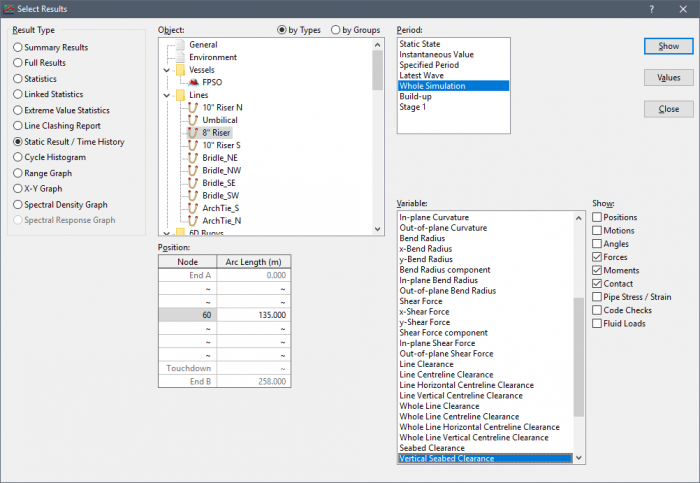Select Seabed Clearance variable
This screenshot has height=483, width=700.
point(485,448)
